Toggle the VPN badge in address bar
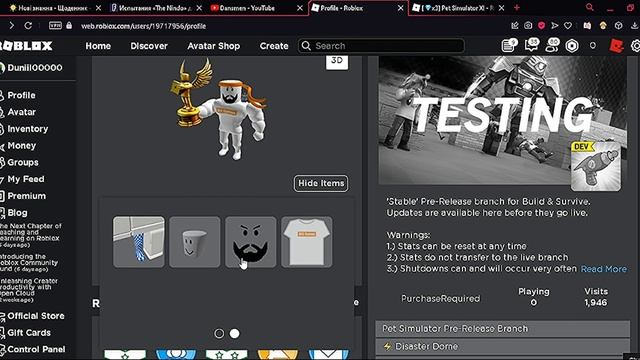The image size is (640, 360). (x=55, y=26)
